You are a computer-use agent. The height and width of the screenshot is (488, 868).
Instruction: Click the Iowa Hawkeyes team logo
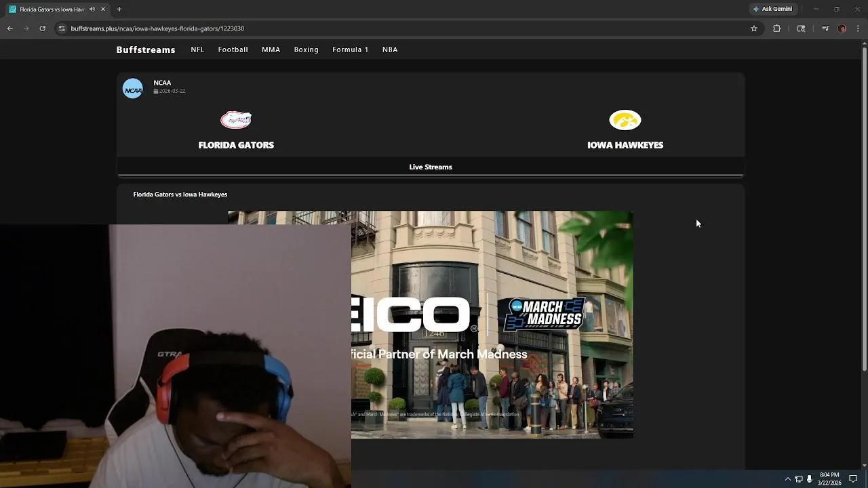point(625,120)
